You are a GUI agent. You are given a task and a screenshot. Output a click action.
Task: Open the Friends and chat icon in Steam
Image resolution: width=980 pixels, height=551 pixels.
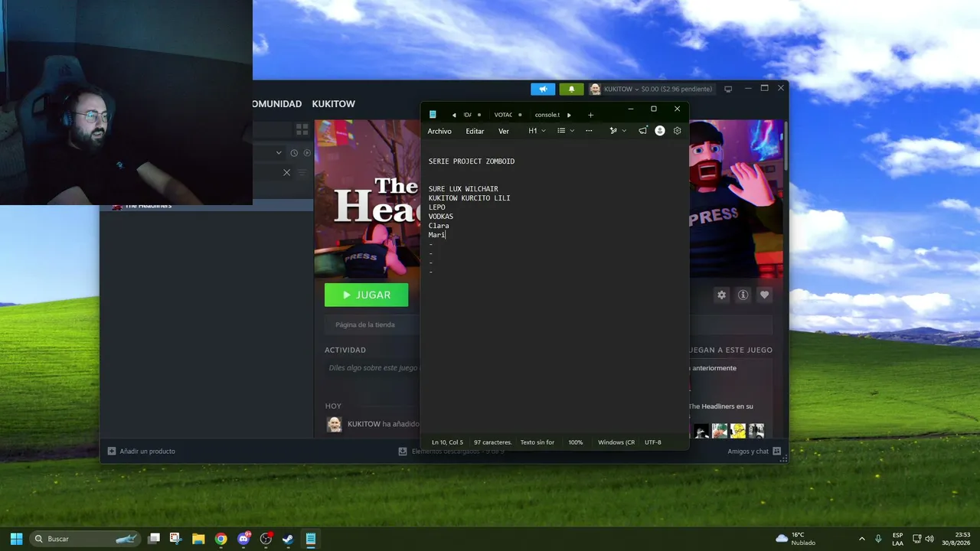coord(777,452)
